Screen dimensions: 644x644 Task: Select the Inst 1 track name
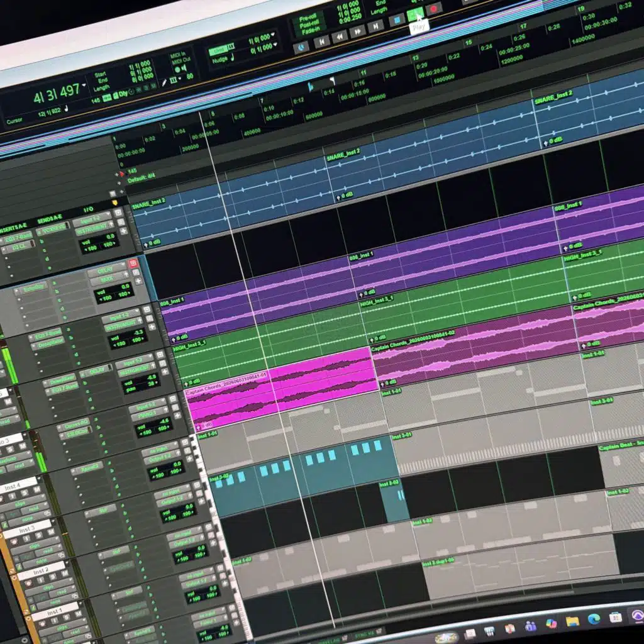coord(55,612)
